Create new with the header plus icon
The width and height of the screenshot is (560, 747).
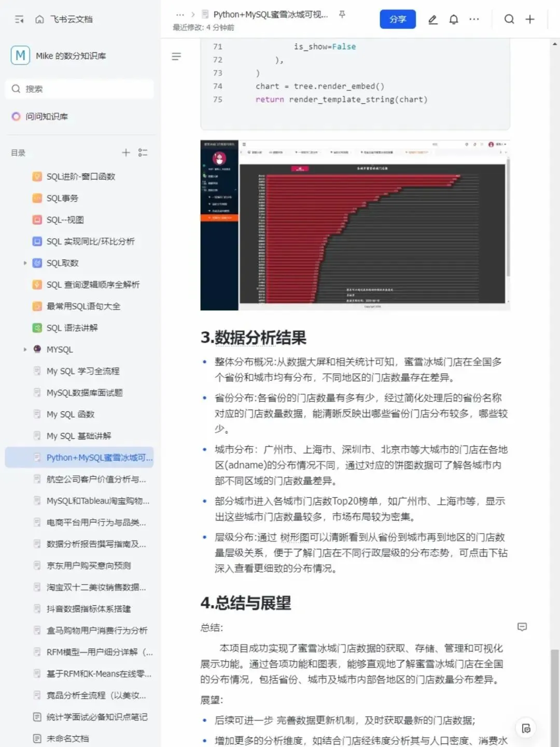(530, 19)
